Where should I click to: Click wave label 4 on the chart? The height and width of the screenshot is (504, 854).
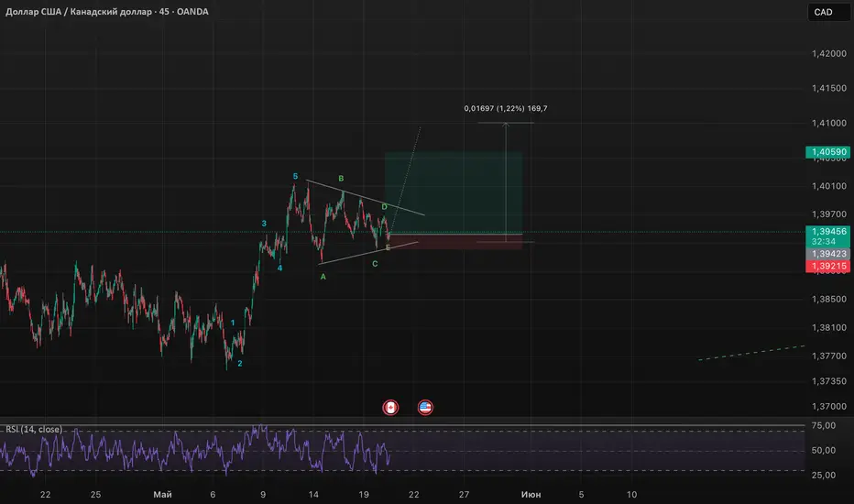point(280,268)
